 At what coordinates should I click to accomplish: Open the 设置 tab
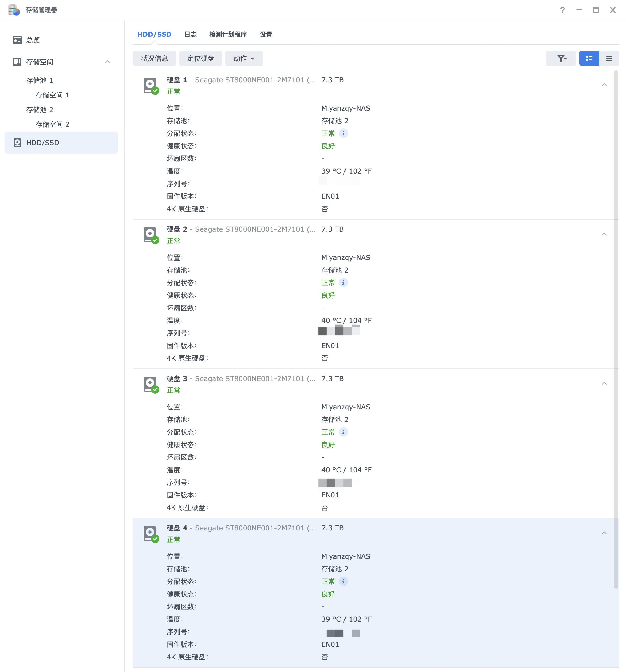coord(266,34)
